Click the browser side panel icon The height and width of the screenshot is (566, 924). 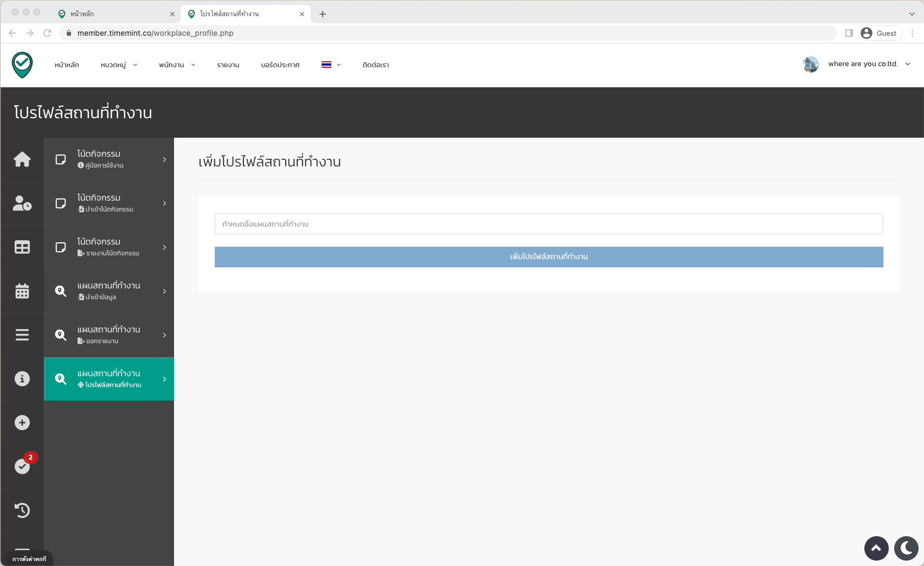(849, 33)
